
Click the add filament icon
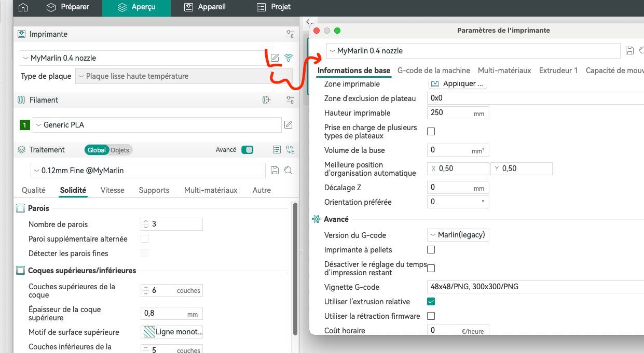tap(266, 100)
